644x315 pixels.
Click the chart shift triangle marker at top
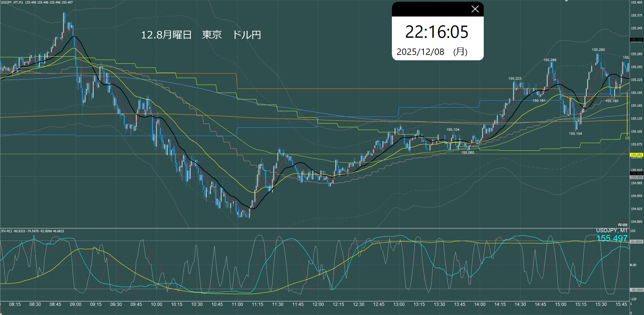(566, 1)
